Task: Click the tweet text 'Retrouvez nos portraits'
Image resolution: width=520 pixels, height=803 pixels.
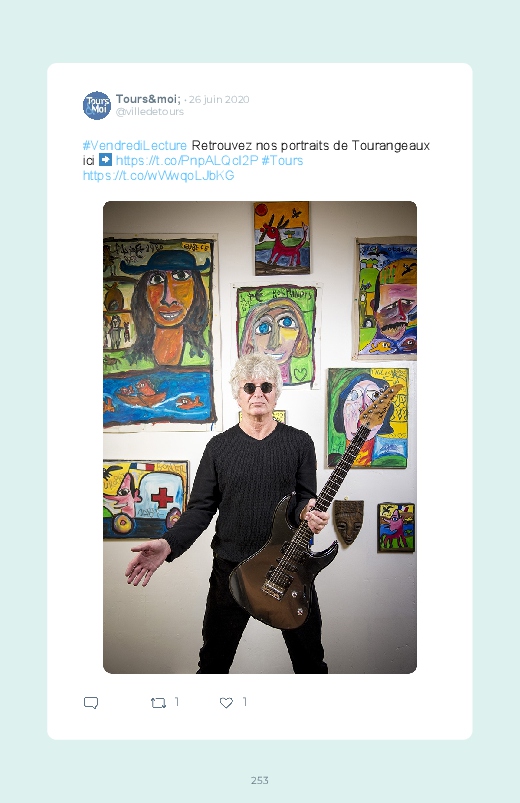Action: point(260,145)
